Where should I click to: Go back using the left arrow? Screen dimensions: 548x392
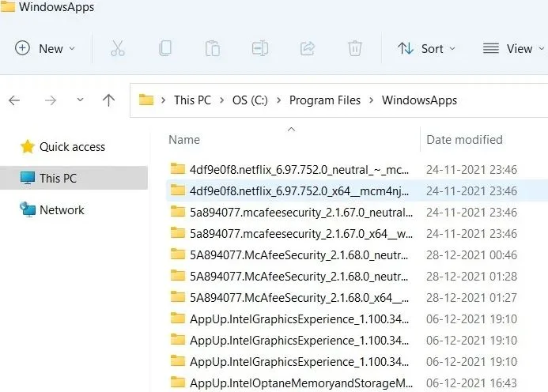tap(14, 100)
